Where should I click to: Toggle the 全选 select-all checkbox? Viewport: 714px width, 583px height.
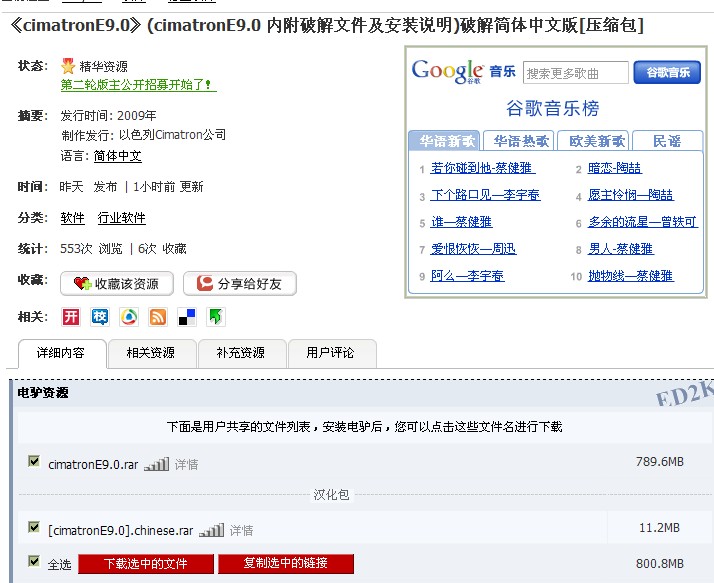[x=34, y=561]
